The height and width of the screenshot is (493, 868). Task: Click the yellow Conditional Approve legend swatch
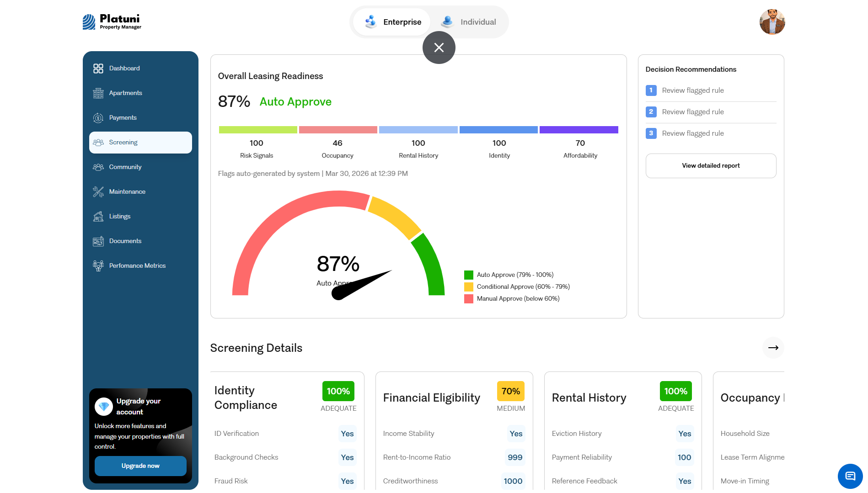click(x=469, y=287)
